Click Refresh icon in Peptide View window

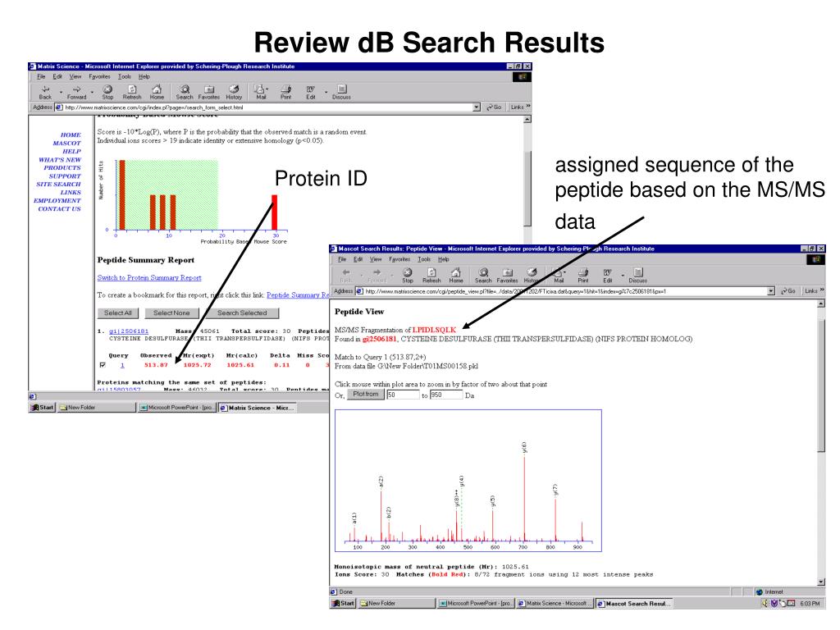(x=431, y=276)
